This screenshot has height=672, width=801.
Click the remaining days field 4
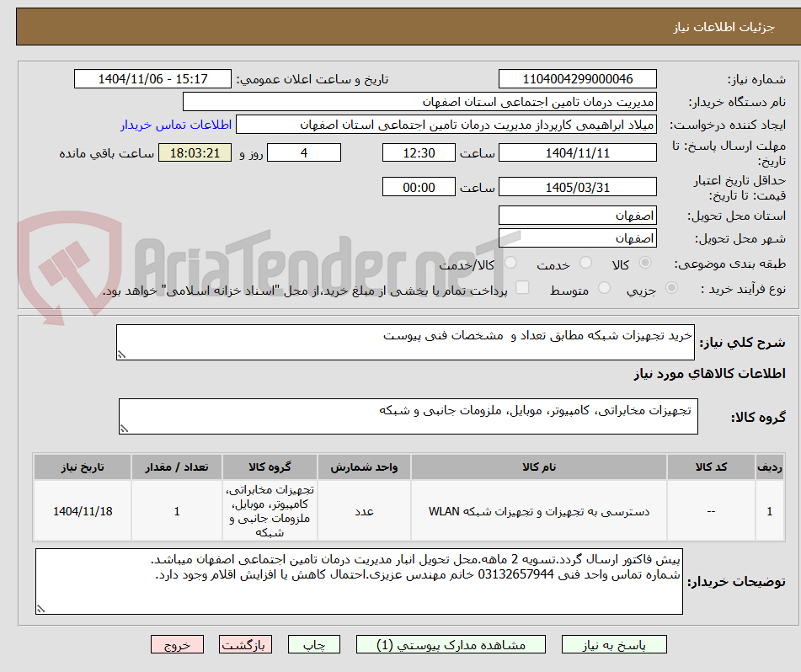point(304,152)
